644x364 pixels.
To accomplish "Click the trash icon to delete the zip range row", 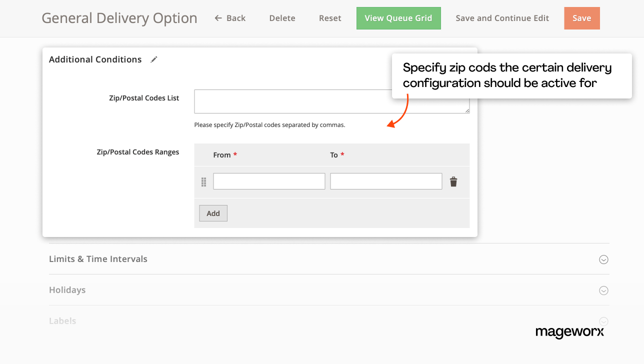I will click(x=453, y=181).
